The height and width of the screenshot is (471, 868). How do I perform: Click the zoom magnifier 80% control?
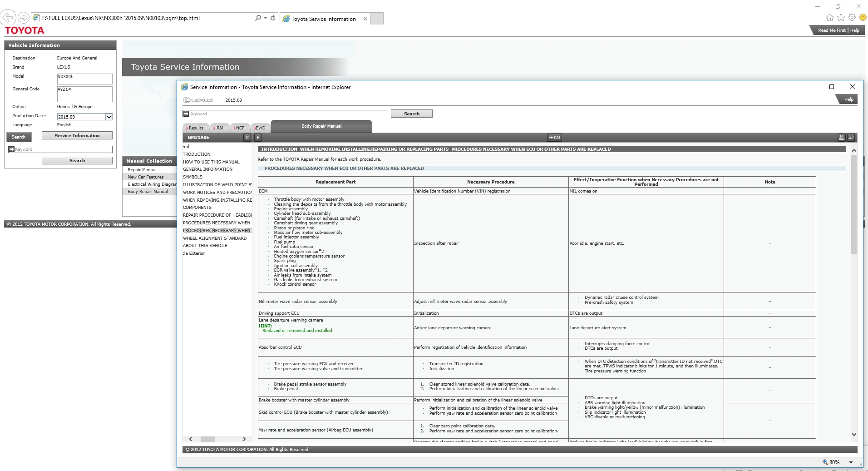pos(831,462)
